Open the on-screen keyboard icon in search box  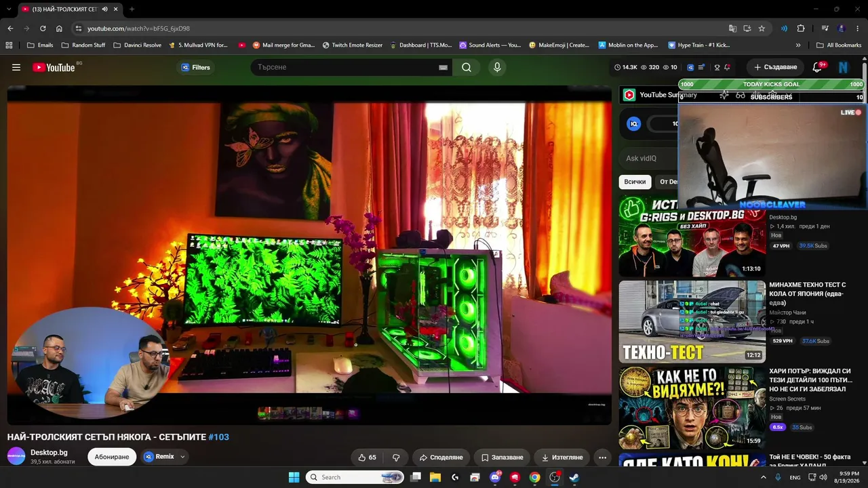[443, 67]
